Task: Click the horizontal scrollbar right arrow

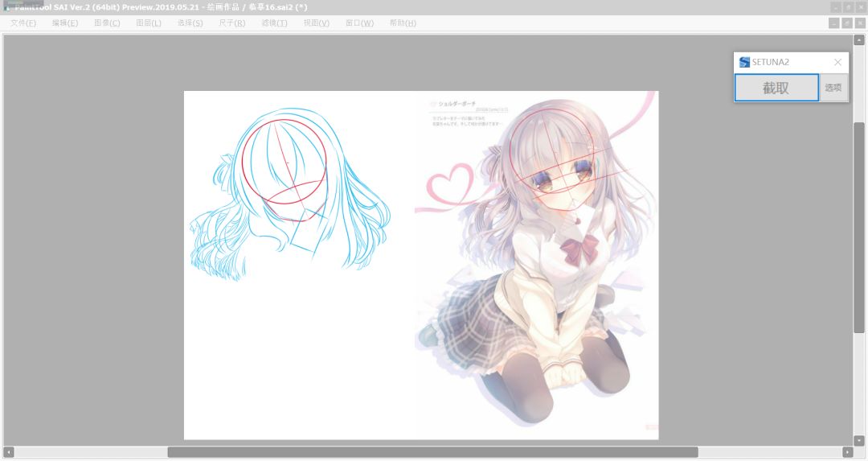Action: click(x=848, y=452)
